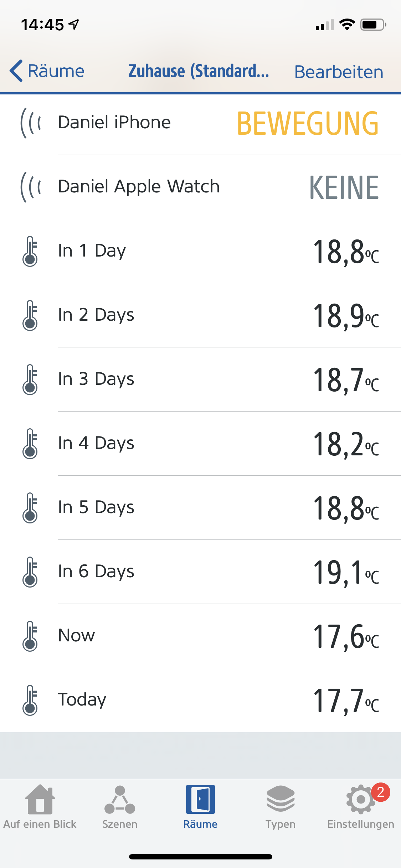This screenshot has width=401, height=868.
Task: Tap the BEWEGUNG status value
Action: point(308,123)
